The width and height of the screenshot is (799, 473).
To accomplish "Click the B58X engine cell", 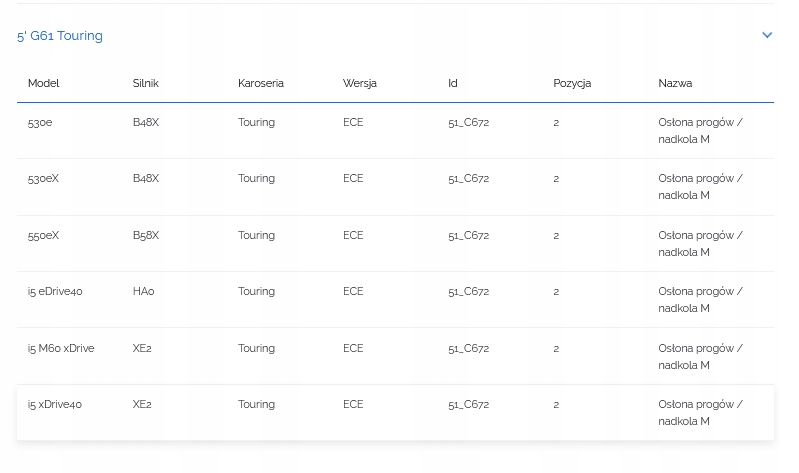I will tap(146, 235).
